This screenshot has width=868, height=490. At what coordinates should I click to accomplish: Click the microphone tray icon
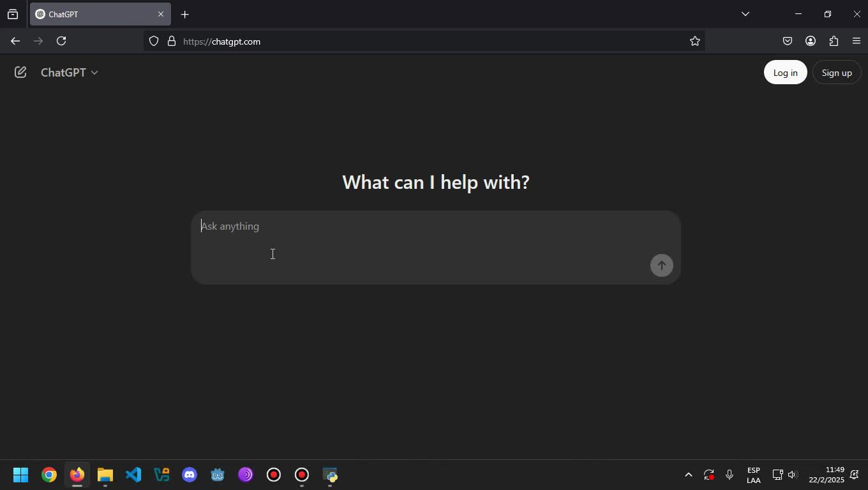point(730,475)
